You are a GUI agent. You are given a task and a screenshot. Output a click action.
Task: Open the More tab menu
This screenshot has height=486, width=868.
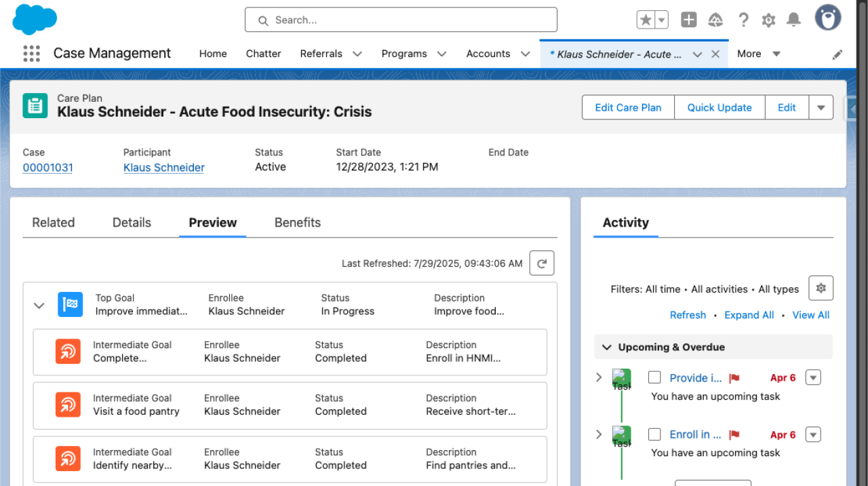point(758,54)
